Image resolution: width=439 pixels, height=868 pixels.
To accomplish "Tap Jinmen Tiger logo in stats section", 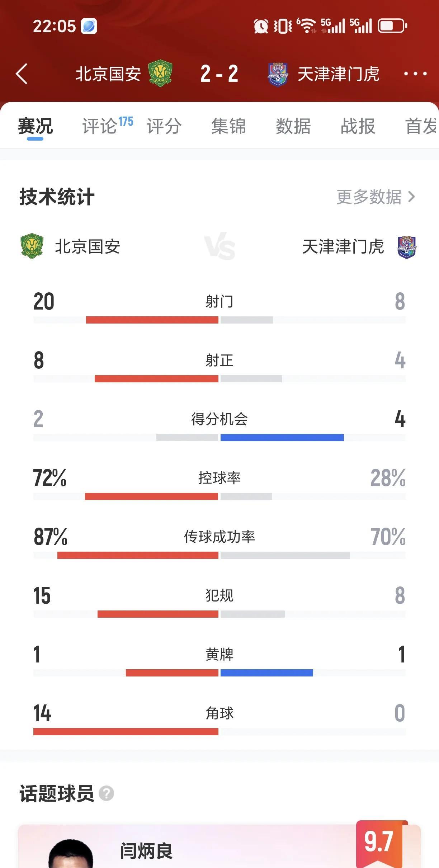I will pos(407,247).
